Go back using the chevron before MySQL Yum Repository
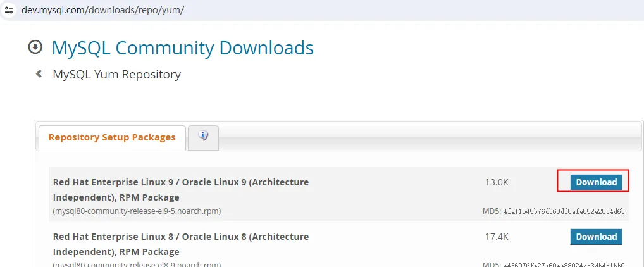Image resolution: width=644 pixels, height=267 pixels. (39, 74)
